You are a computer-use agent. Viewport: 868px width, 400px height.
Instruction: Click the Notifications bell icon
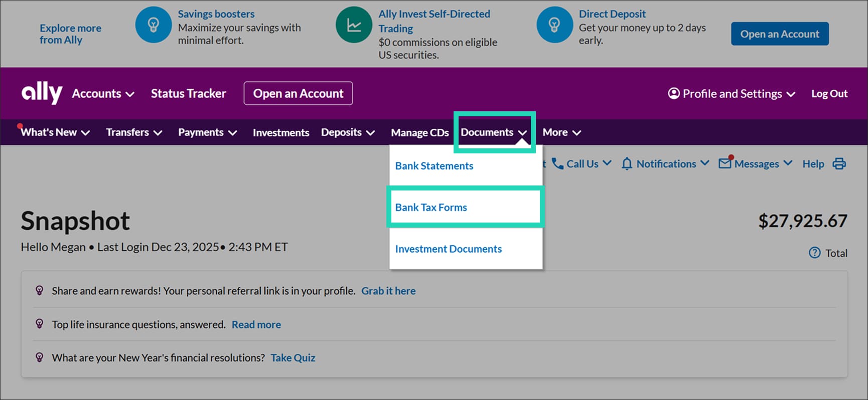click(x=627, y=164)
